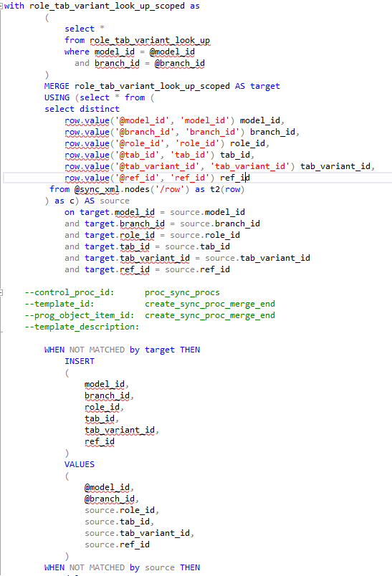
Task: Click 'create_sync_proc_merge_end' beside '--prog_object_item_id:'
Action: click(210, 315)
